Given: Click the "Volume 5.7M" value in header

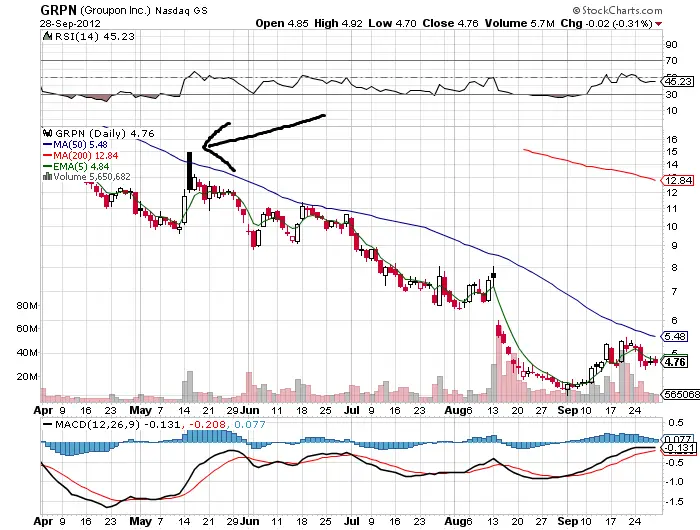Looking at the screenshot, I should tap(520, 23).
